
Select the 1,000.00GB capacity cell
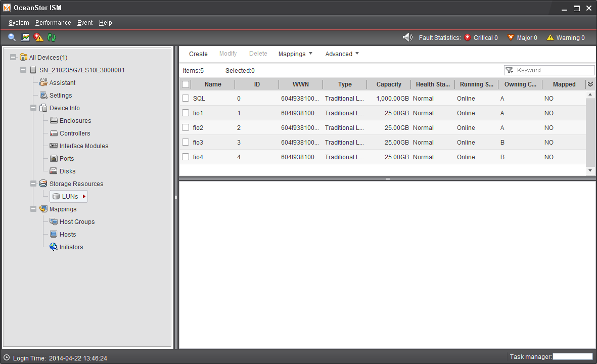pyautogui.click(x=392, y=98)
